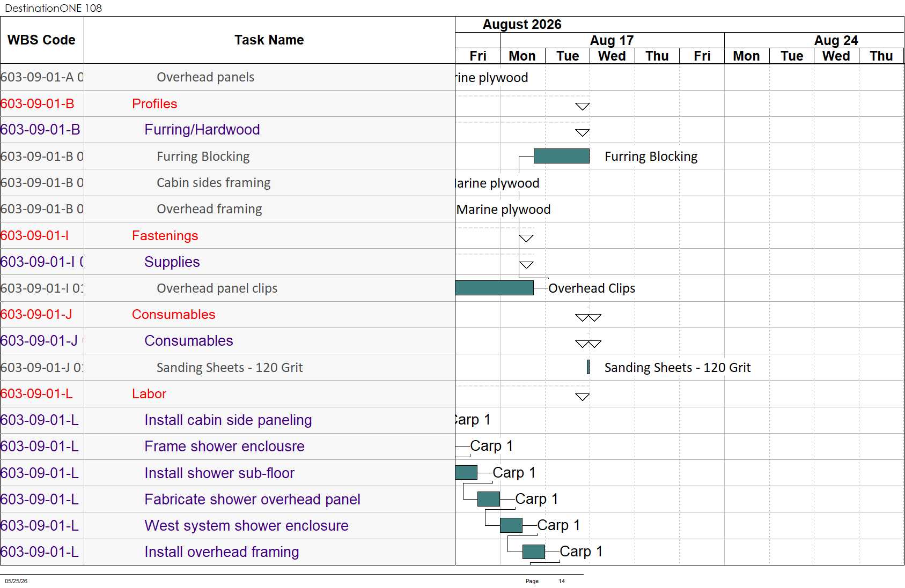
Task: Select the Furring/Hardwood summary marker in the chart
Action: click(583, 132)
